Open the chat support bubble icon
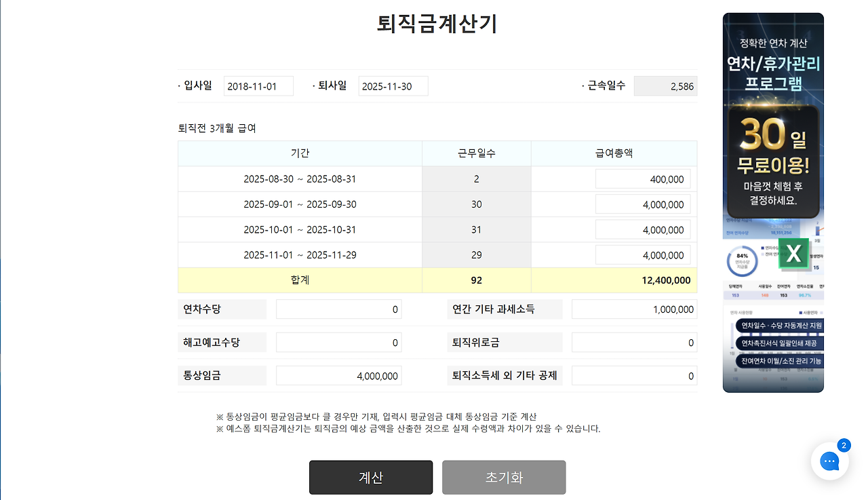 point(830,461)
